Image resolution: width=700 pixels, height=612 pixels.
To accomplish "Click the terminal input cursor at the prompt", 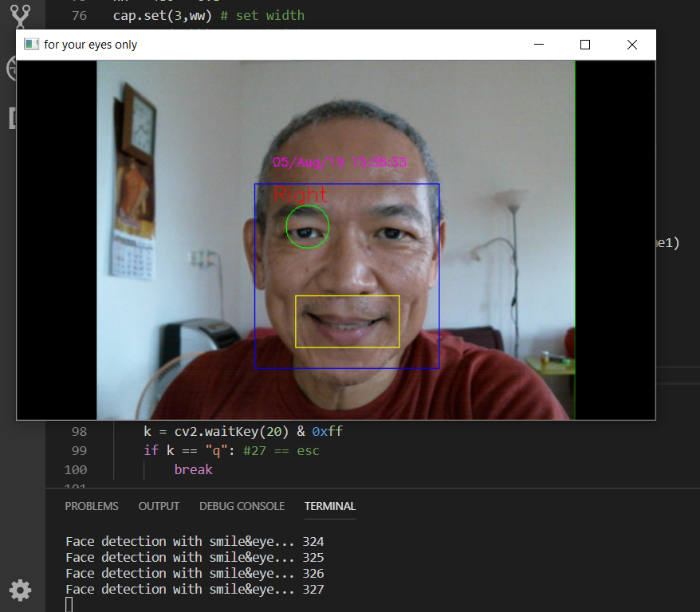I will click(69, 606).
